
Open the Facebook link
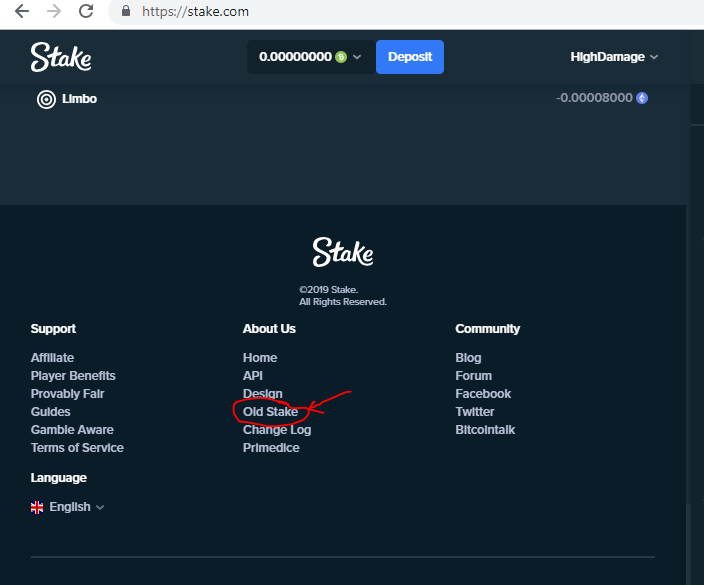pyautogui.click(x=483, y=394)
